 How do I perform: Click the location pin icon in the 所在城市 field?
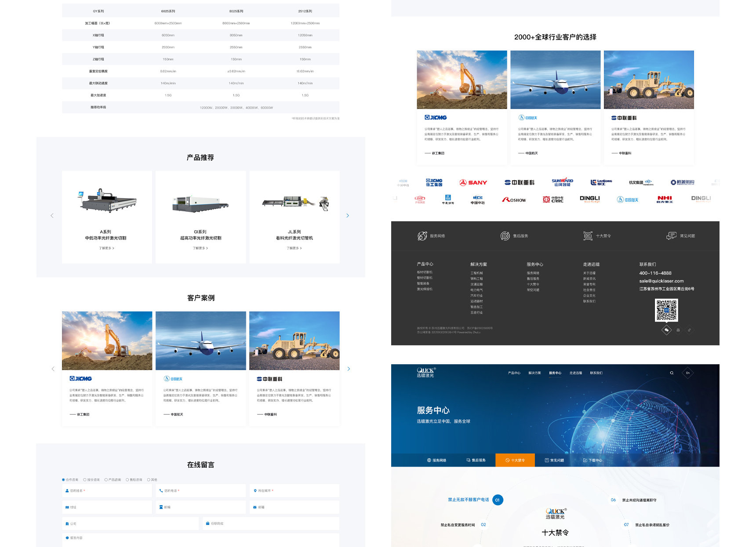click(x=255, y=491)
